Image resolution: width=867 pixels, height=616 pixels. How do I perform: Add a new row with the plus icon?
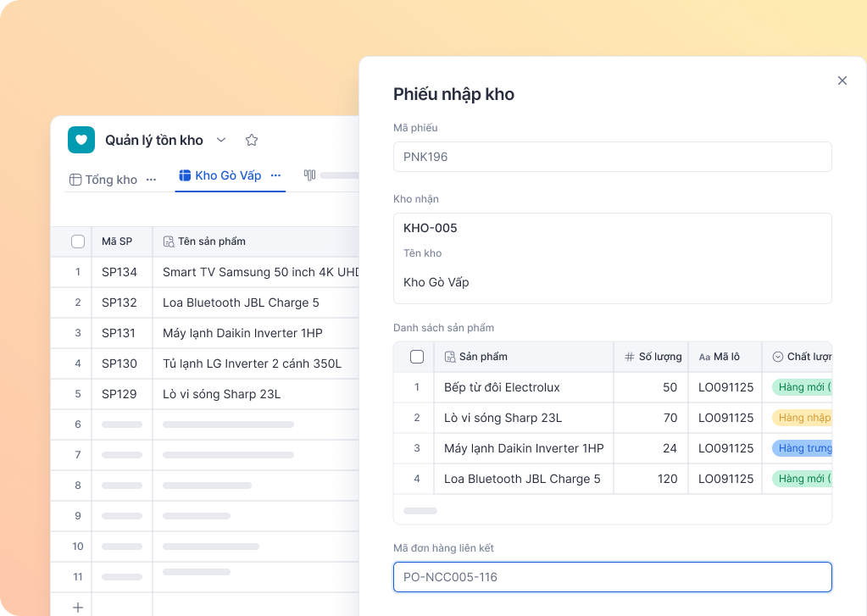coord(78,608)
